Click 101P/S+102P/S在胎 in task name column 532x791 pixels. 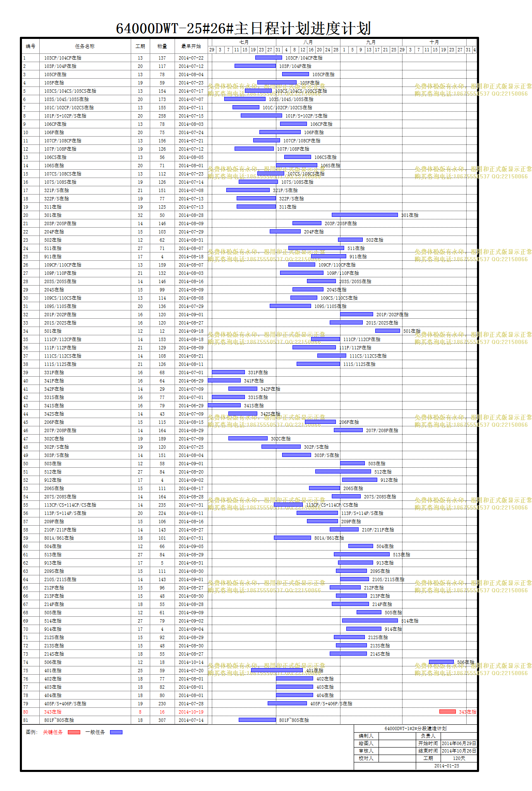[x=65, y=116]
